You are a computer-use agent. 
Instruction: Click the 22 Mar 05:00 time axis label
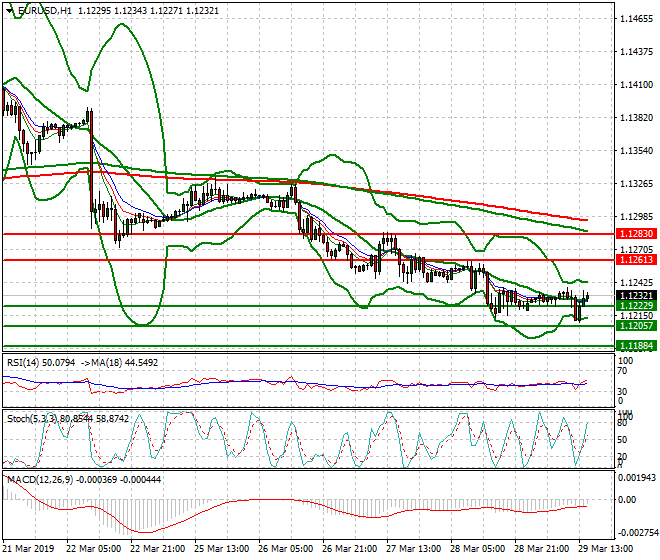94,549
